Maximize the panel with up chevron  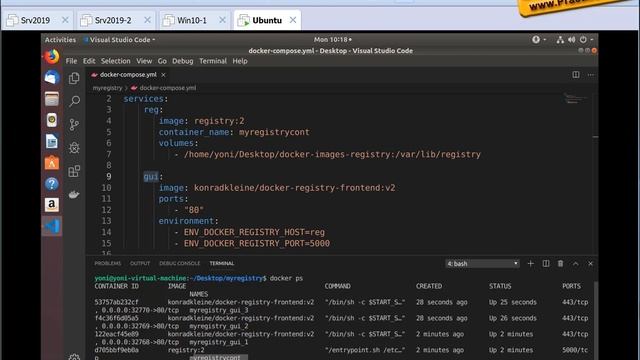tap(576, 264)
